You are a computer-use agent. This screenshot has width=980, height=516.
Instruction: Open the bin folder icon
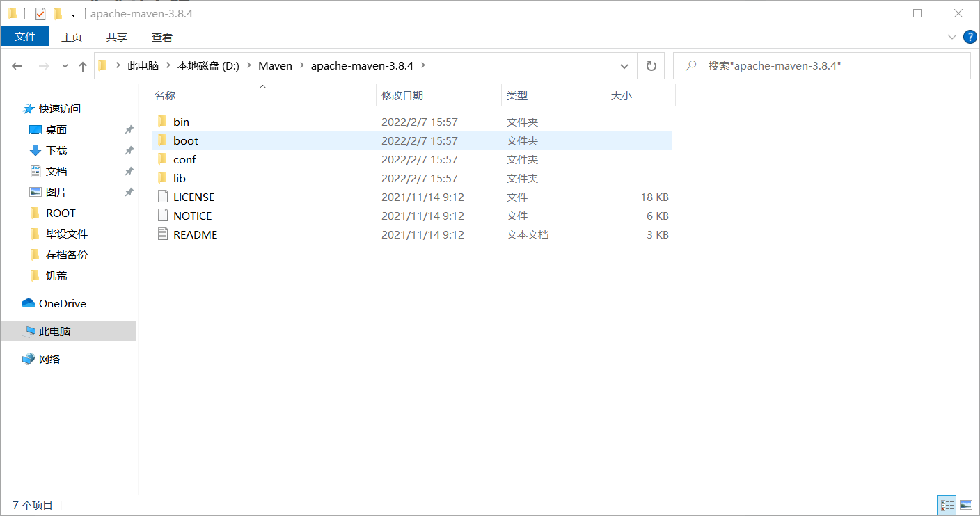[x=163, y=122]
